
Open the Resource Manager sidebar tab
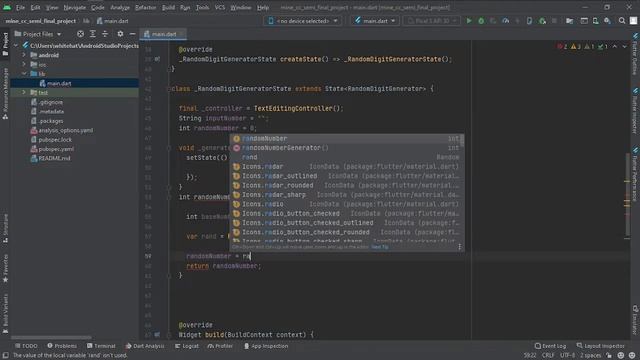pos(5,94)
